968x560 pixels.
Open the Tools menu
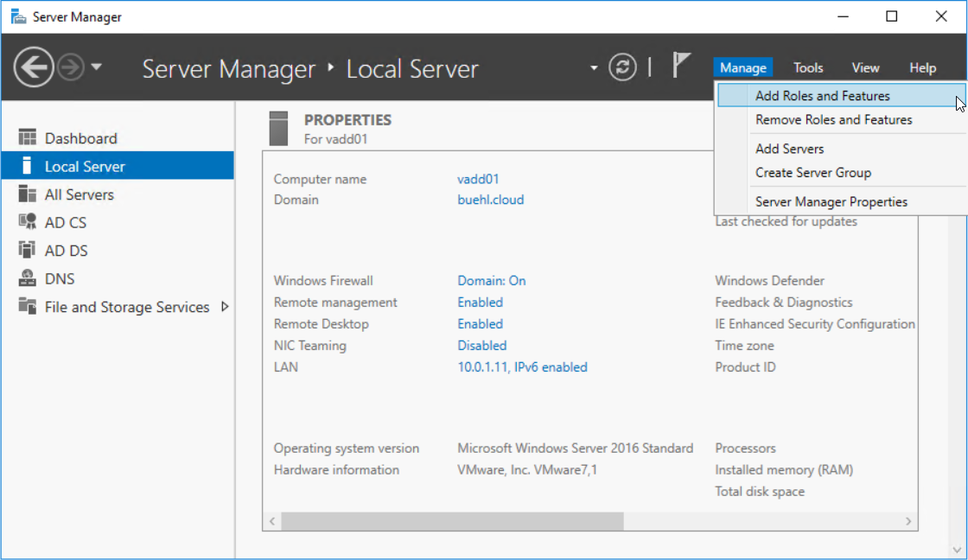(808, 68)
